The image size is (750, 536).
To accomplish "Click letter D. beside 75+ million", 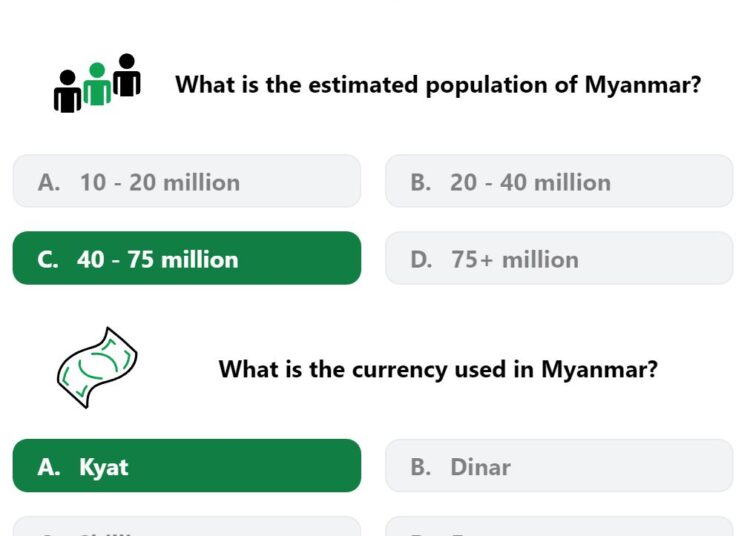I will coord(421,260).
